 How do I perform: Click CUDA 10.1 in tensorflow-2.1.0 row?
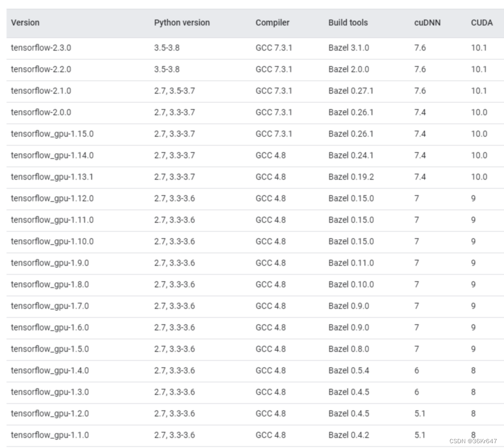[479, 91]
